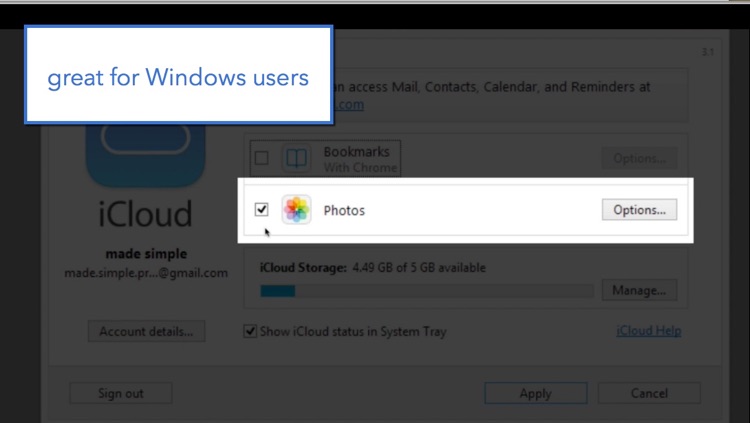Open the iCloud Help link
This screenshot has width=750, height=423.
point(649,331)
